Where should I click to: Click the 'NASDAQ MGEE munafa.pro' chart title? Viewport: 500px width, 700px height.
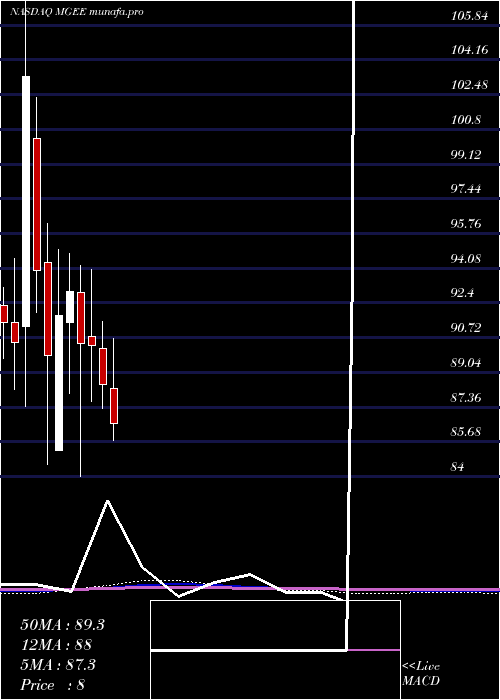[77, 12]
